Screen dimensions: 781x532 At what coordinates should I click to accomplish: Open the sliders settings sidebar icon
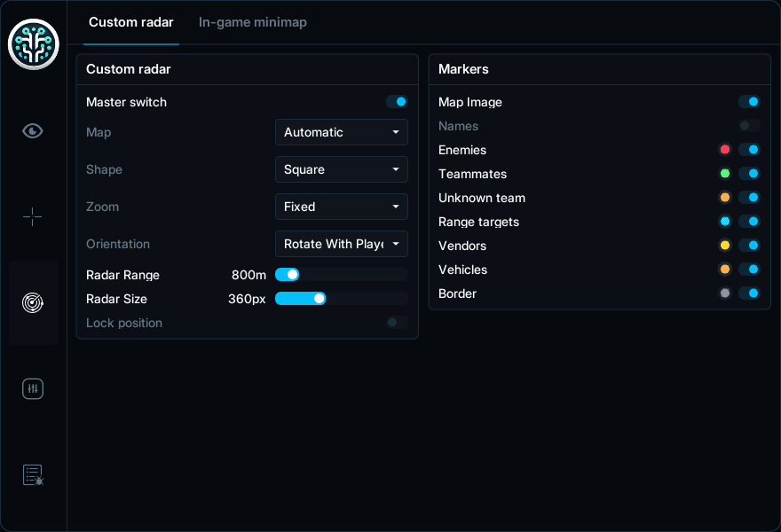coord(33,388)
